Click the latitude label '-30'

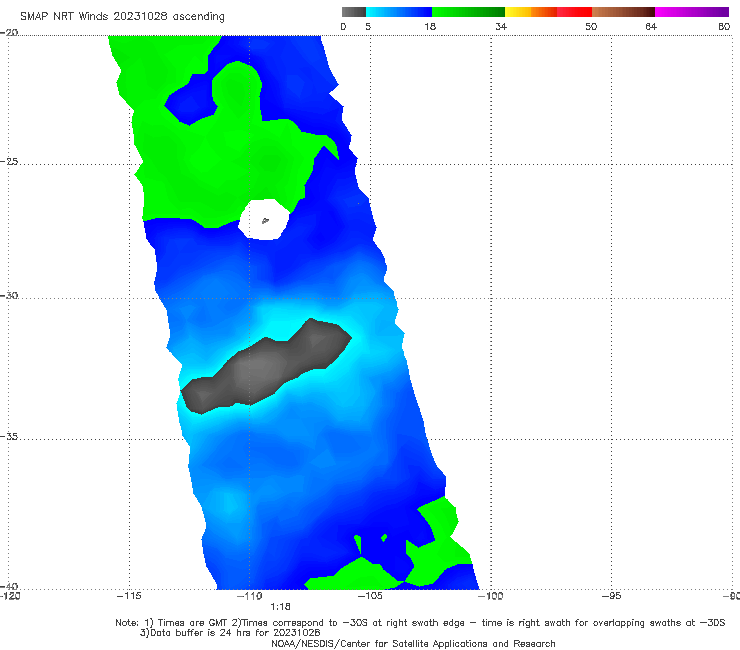tap(9, 295)
